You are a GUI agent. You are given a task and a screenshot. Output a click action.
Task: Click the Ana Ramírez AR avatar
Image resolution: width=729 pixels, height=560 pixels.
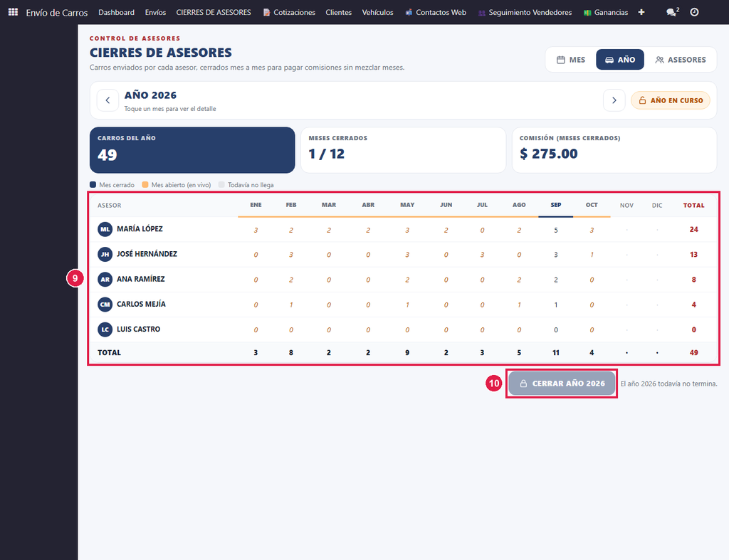coord(105,280)
